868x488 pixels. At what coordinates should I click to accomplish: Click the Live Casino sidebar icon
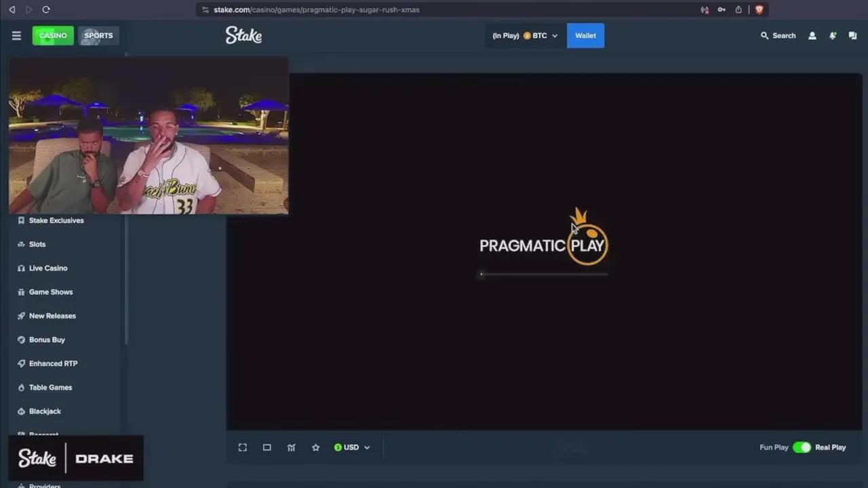click(x=21, y=268)
